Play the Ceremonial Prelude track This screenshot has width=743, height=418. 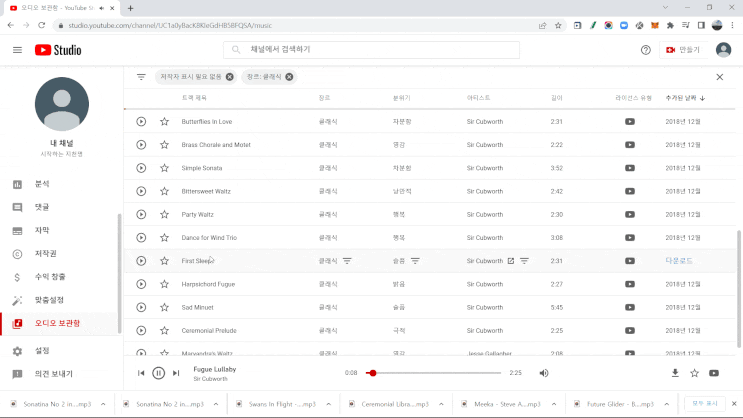(x=141, y=331)
